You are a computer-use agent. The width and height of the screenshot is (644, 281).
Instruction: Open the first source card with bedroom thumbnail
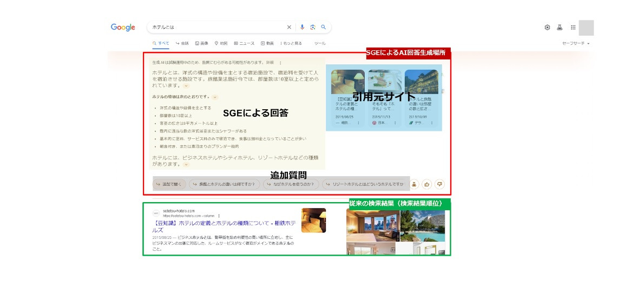pyautogui.click(x=344, y=97)
